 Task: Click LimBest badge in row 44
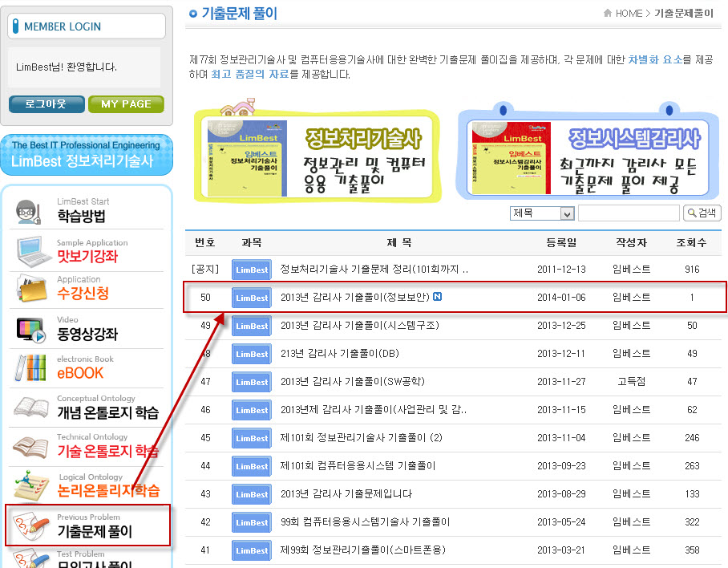(x=252, y=466)
